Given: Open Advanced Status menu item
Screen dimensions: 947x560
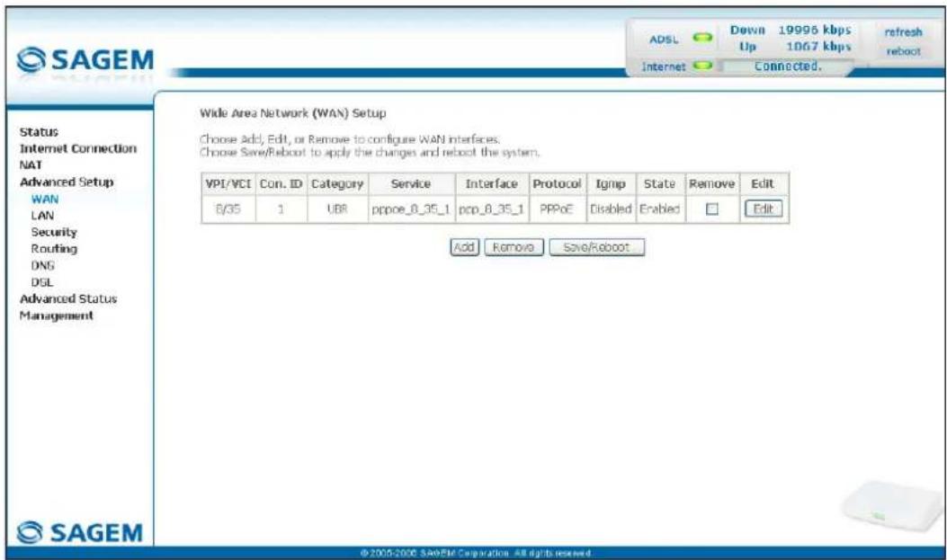Looking at the screenshot, I should [68, 298].
